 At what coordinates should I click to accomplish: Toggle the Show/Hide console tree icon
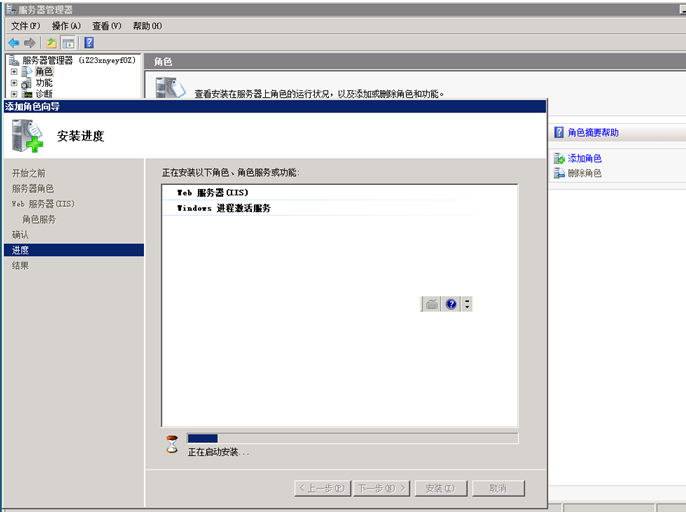tap(68, 43)
